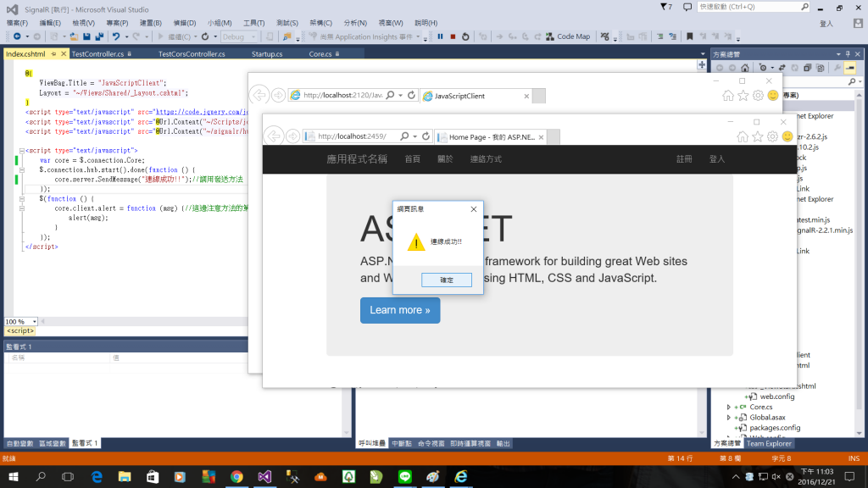Viewport: 868px width, 488px height.
Task: Open the Windows Start menu
Action: [x=13, y=476]
